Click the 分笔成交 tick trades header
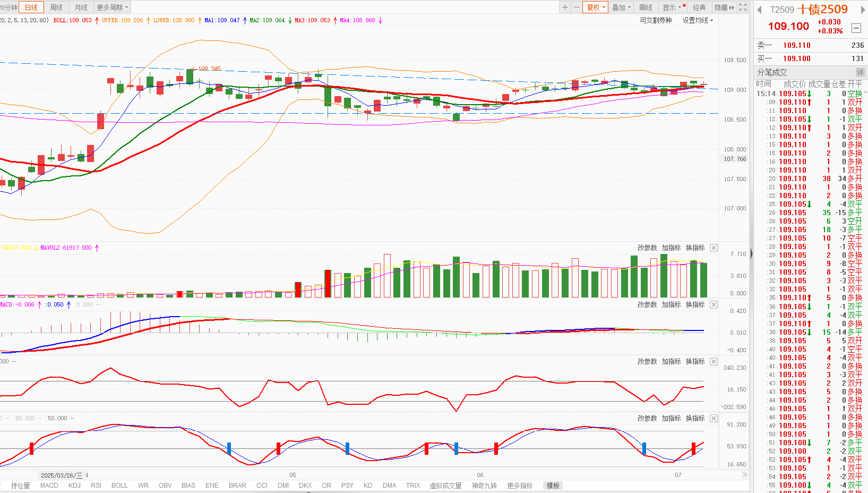The width and height of the screenshot is (868, 493). coord(772,72)
